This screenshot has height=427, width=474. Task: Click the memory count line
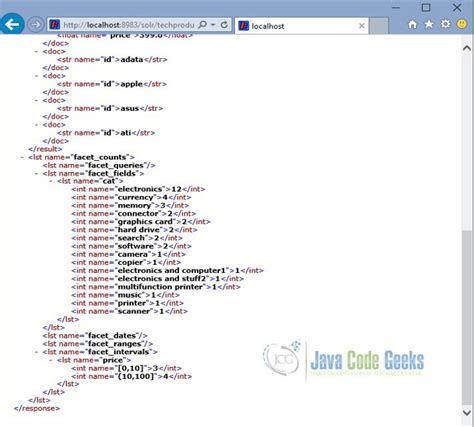130,206
